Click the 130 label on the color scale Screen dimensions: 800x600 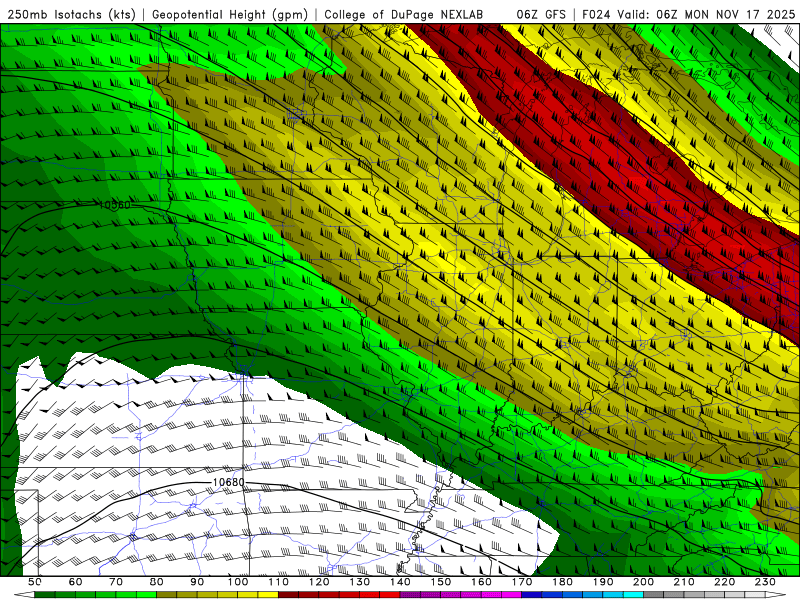[x=360, y=582]
